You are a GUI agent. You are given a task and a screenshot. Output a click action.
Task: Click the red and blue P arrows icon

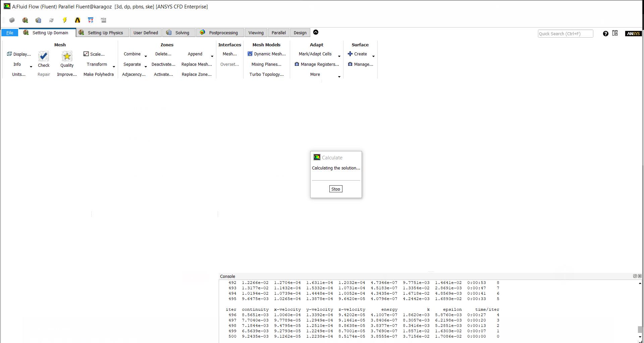(x=91, y=20)
